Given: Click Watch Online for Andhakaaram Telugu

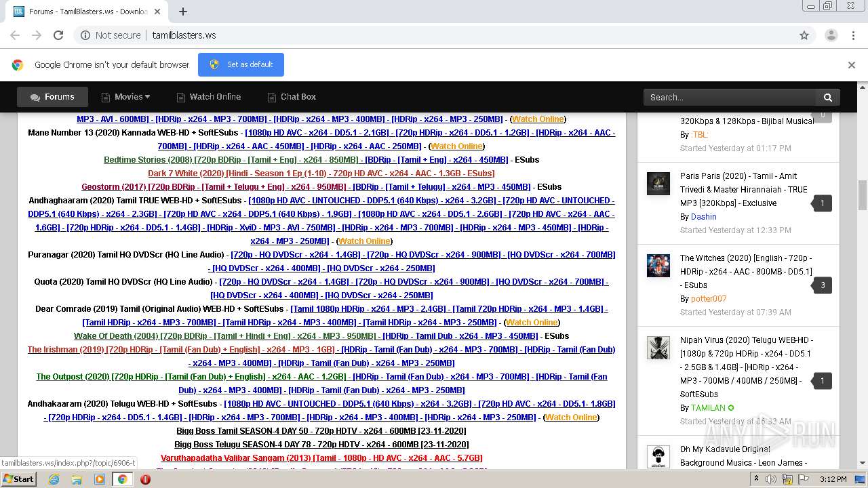Looking at the screenshot, I should tap(571, 418).
